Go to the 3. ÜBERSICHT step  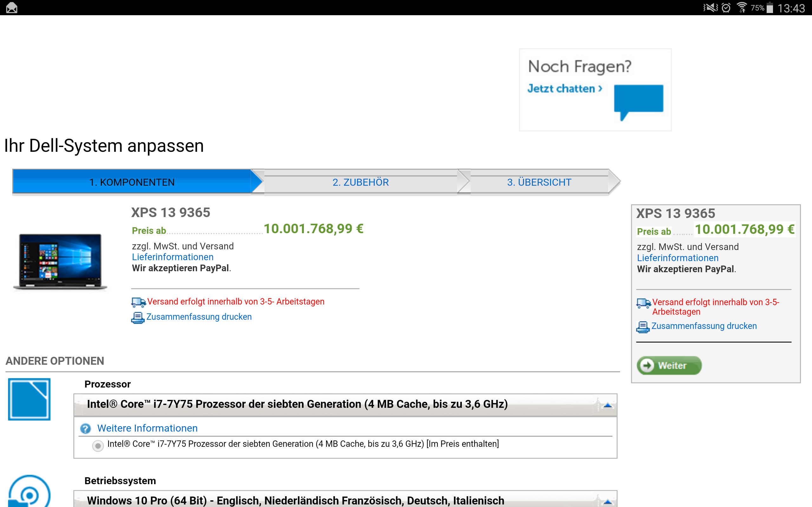(x=539, y=182)
